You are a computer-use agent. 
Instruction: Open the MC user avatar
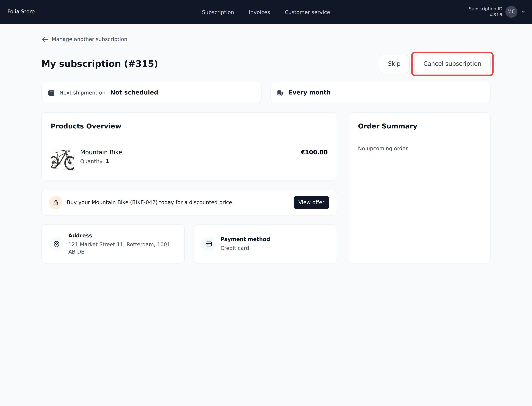[511, 12]
